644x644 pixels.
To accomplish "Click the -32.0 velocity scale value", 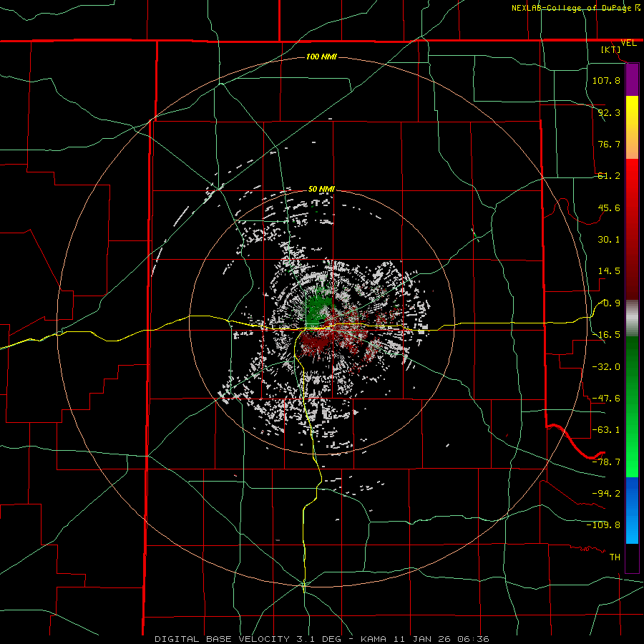I will (x=606, y=367).
